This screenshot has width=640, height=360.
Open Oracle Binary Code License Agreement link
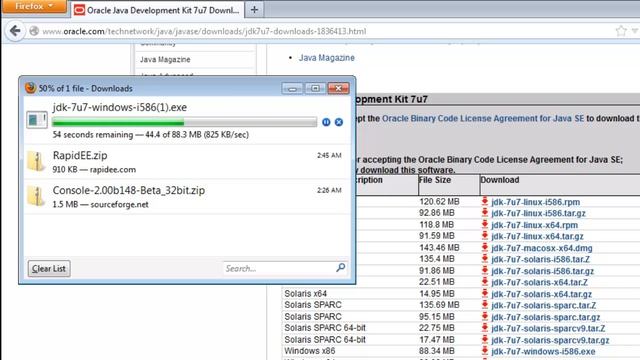[483, 118]
